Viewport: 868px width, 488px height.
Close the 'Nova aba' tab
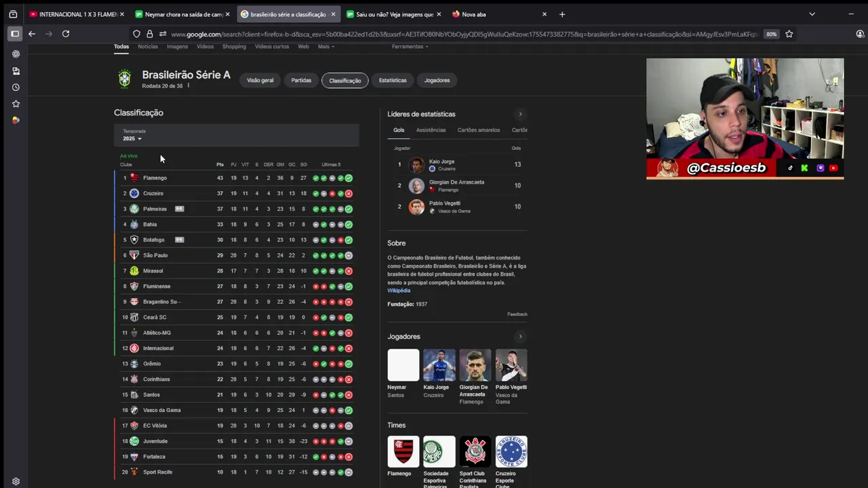544,14
